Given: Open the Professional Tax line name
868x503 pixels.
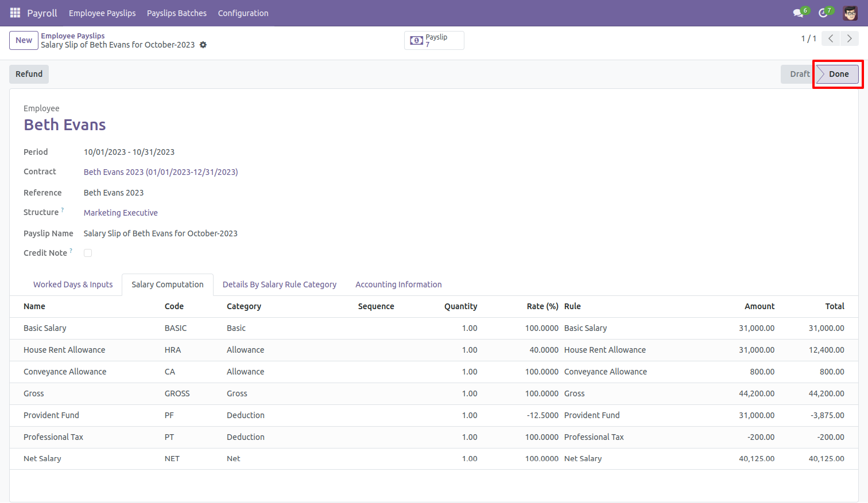Looking at the screenshot, I should coord(53,437).
